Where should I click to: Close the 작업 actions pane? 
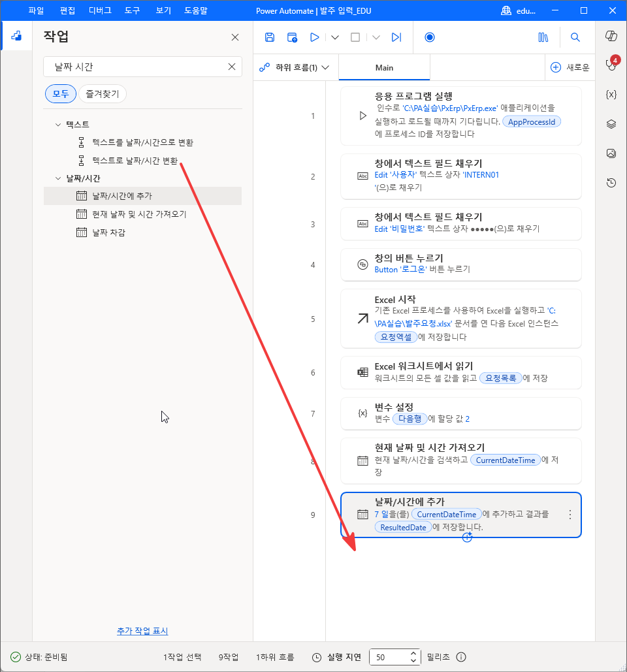[x=235, y=37]
